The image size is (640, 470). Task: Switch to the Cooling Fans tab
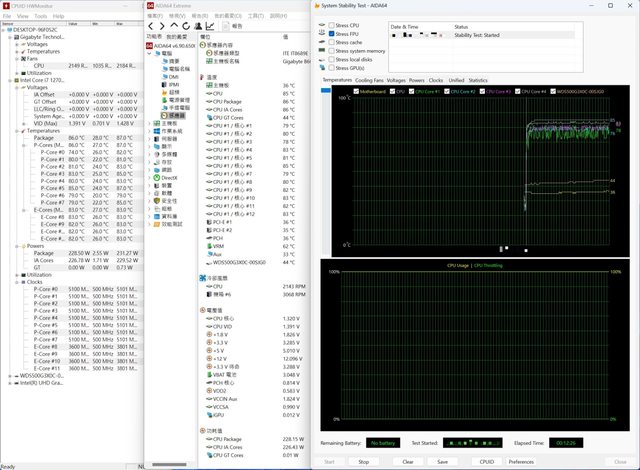pyautogui.click(x=368, y=80)
